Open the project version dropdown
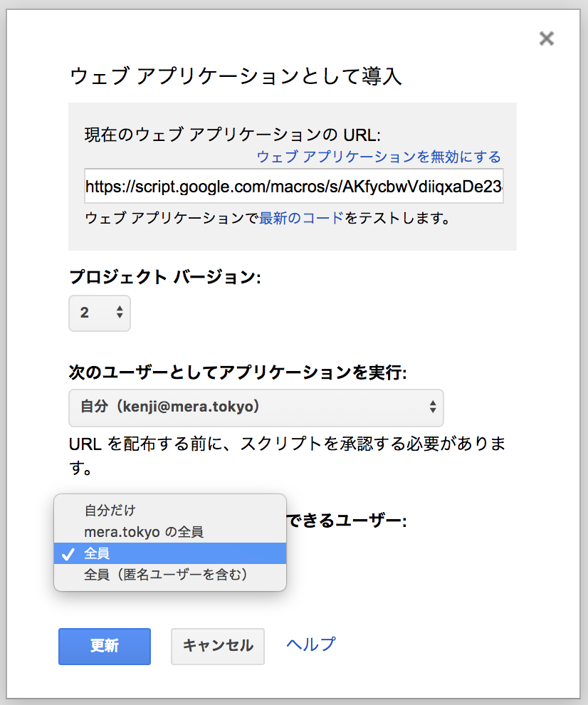The image size is (588, 705). [99, 313]
